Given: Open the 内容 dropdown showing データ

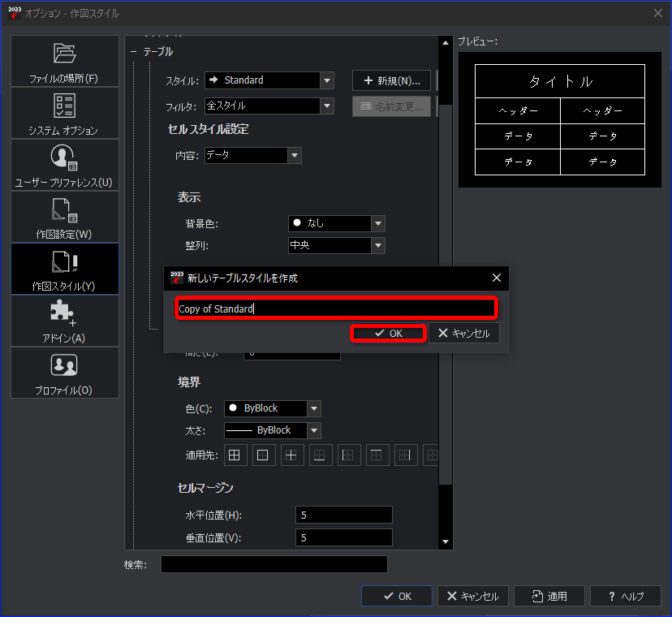Looking at the screenshot, I should (x=253, y=155).
